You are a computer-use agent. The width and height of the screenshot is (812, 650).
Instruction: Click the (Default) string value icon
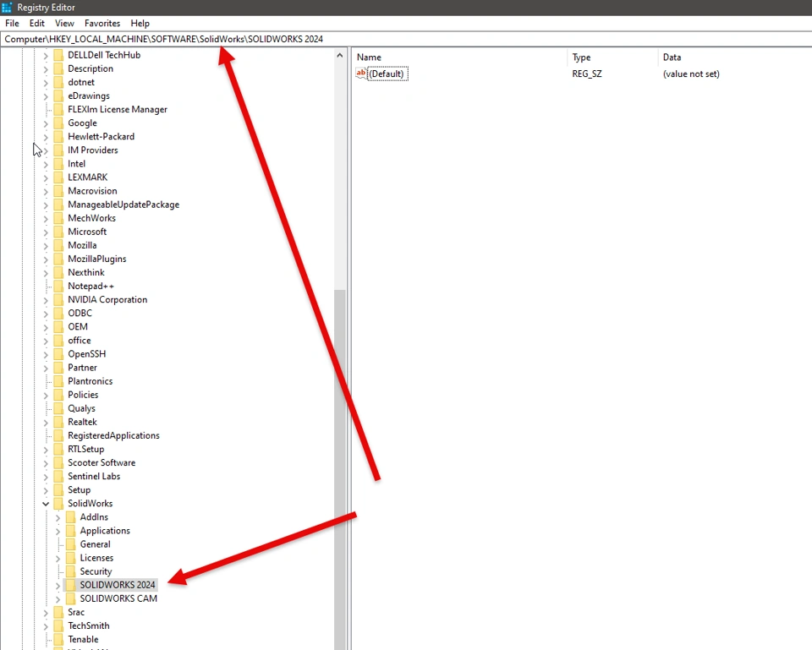click(361, 74)
